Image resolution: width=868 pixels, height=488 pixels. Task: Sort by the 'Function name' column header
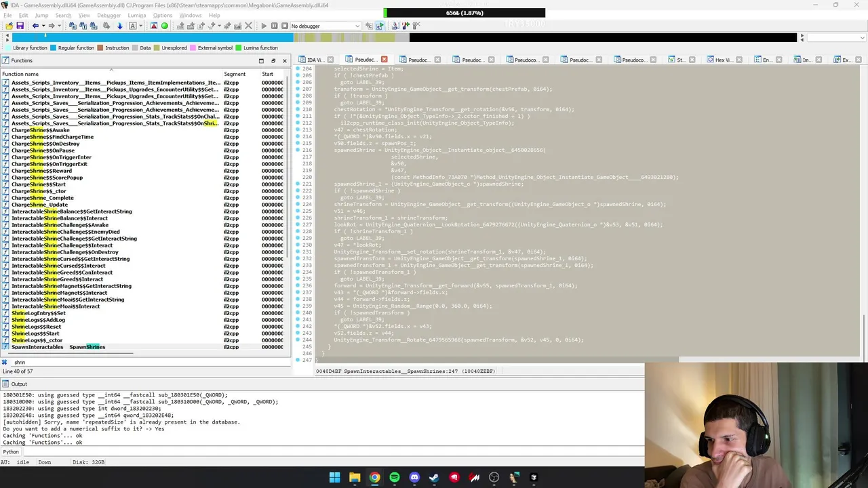(x=111, y=74)
